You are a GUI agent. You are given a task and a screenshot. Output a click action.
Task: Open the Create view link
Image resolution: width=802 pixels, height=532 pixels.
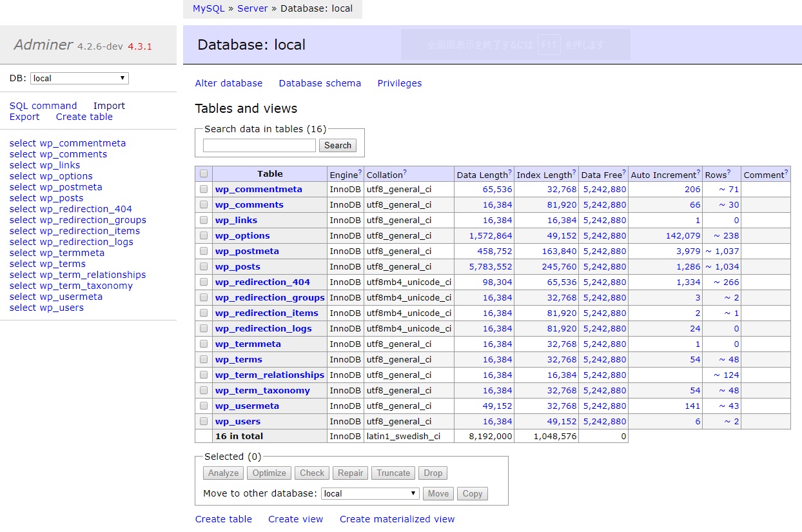tap(296, 519)
